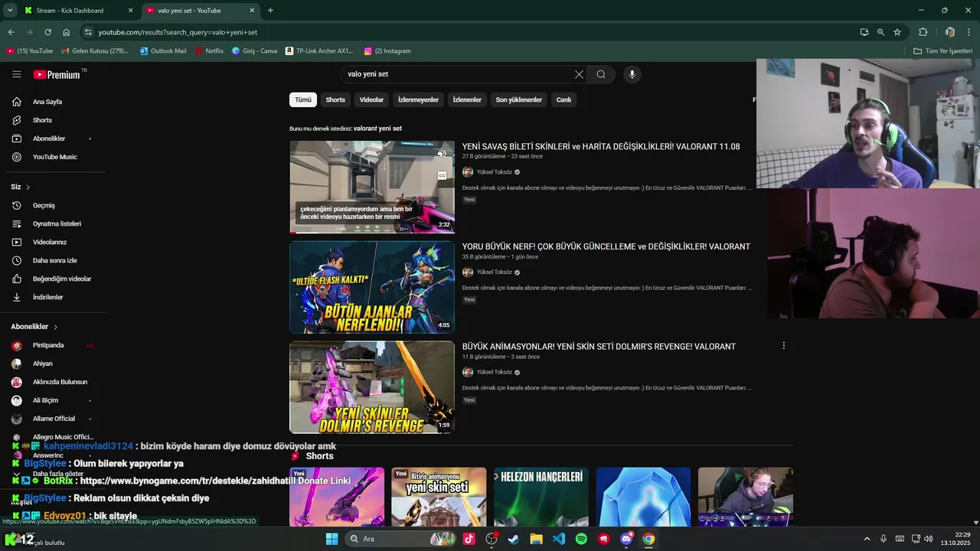Open Chrome home page button
The height and width of the screenshot is (551, 980).
pyautogui.click(x=66, y=32)
